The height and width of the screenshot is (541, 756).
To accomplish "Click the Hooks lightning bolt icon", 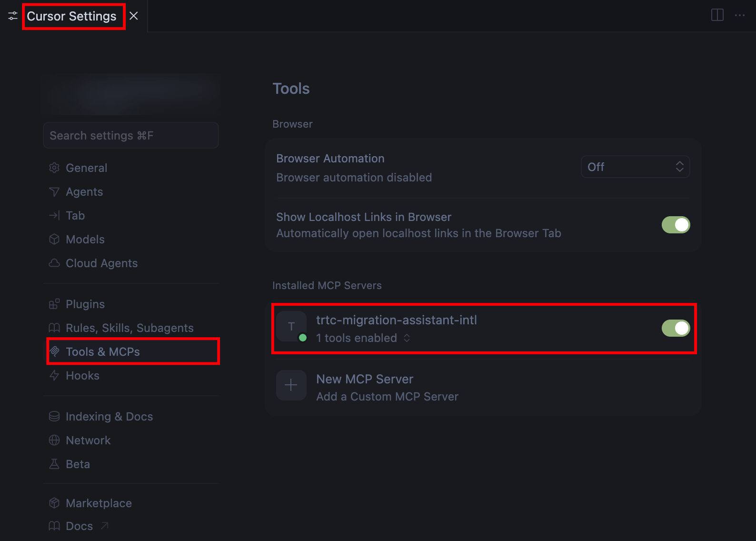I will point(54,375).
